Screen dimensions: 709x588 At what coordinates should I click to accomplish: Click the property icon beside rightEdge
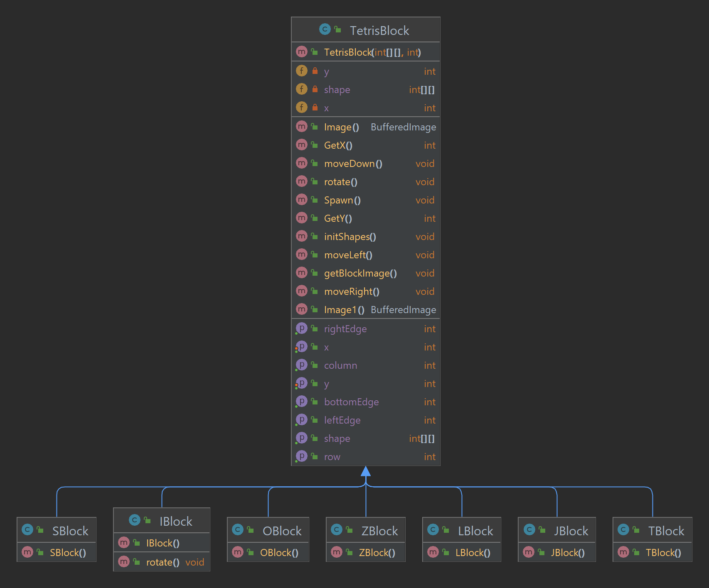click(302, 328)
